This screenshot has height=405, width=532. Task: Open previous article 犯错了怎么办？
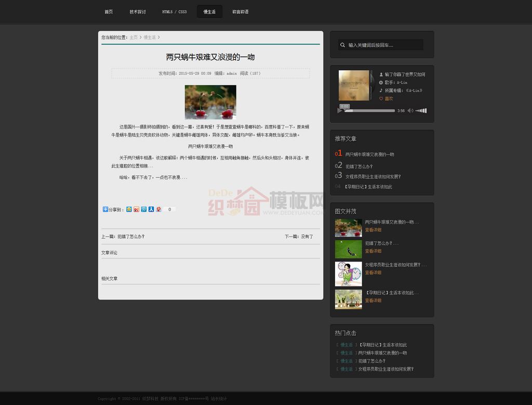point(130,237)
